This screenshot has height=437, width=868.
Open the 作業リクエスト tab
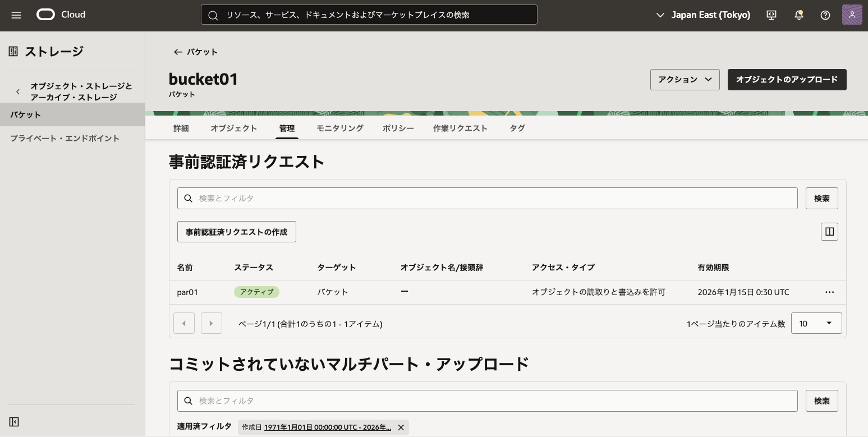point(461,128)
